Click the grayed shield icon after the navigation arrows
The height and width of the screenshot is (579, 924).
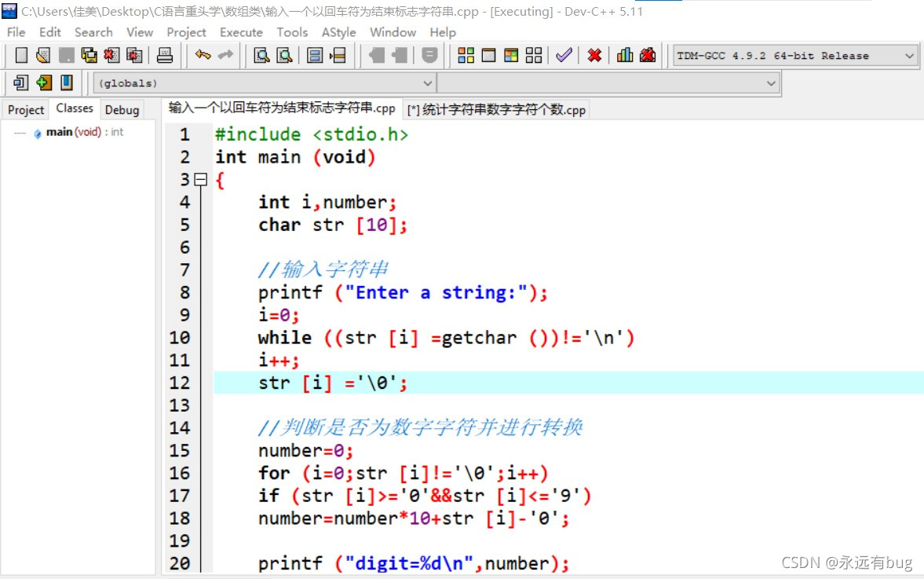[429, 56]
